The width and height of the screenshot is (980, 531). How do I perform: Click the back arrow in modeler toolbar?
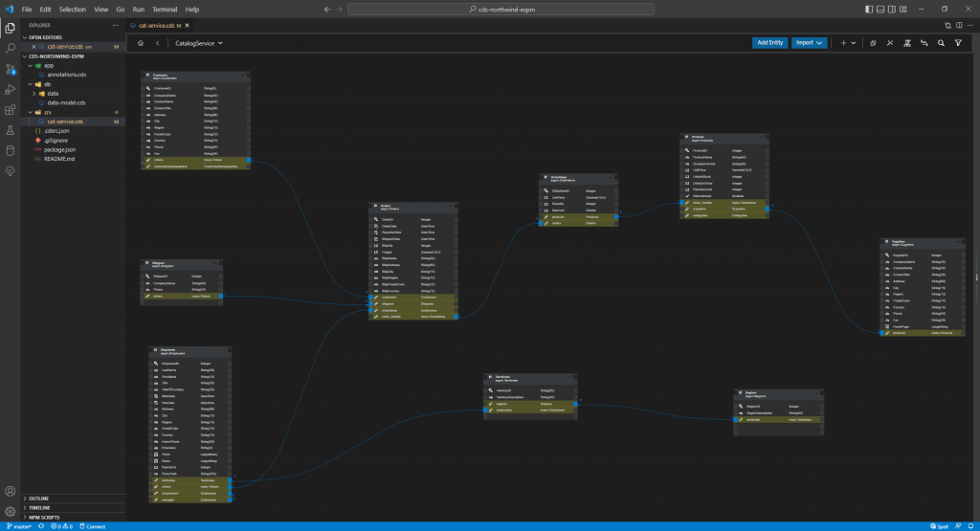pyautogui.click(x=158, y=43)
